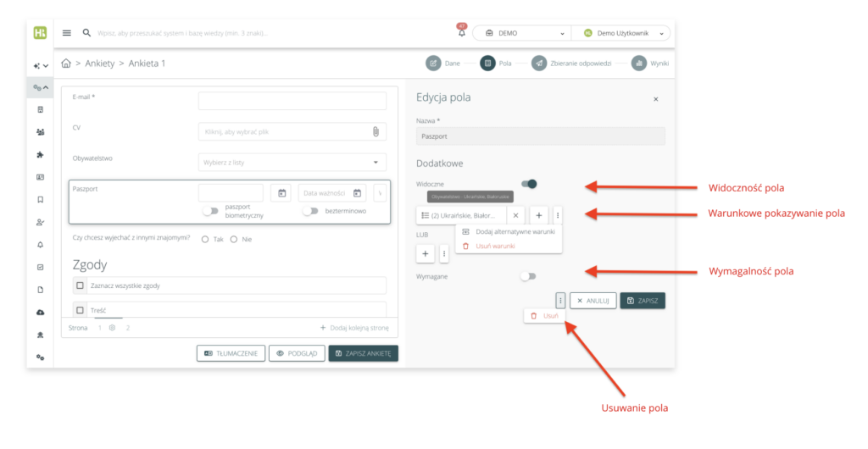Enable the Wymagane toggle
This screenshot has height=449, width=868.
(x=529, y=275)
